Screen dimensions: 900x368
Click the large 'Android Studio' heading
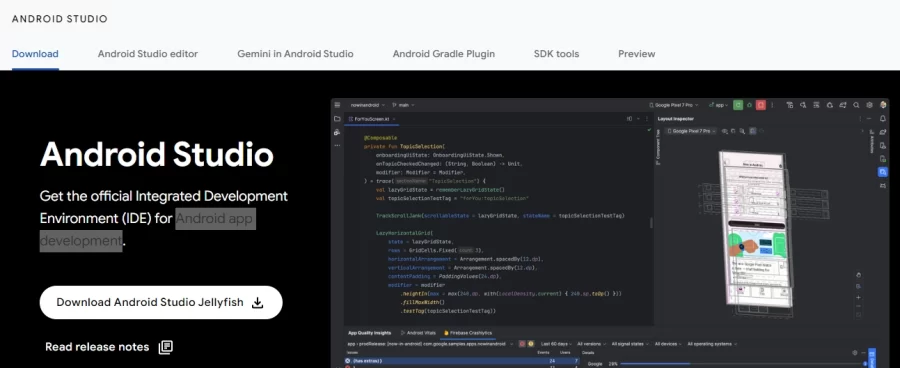coord(157,154)
